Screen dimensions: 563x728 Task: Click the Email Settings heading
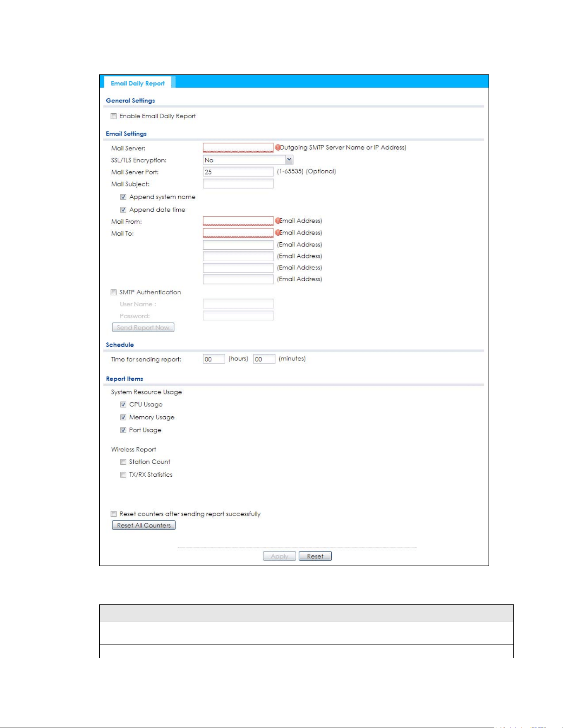point(126,134)
